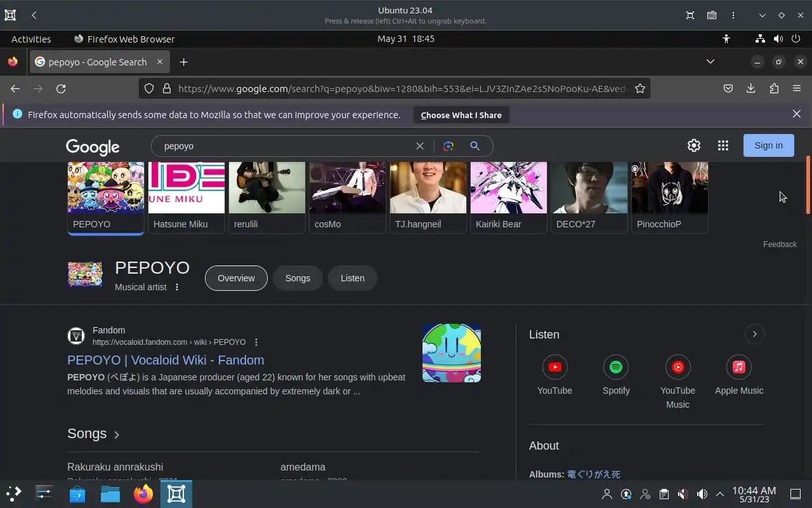
Task: Open Firefox application hamburger menu
Action: 797,89
